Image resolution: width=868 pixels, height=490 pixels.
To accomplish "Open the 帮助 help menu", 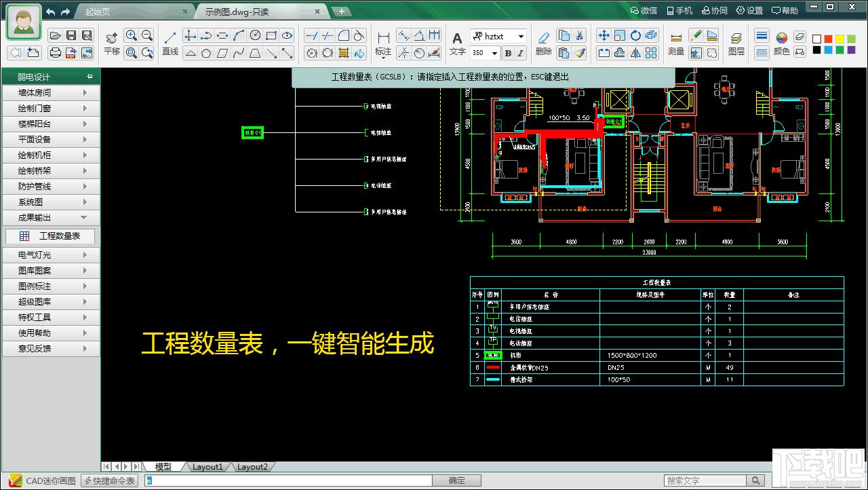I will pos(785,11).
